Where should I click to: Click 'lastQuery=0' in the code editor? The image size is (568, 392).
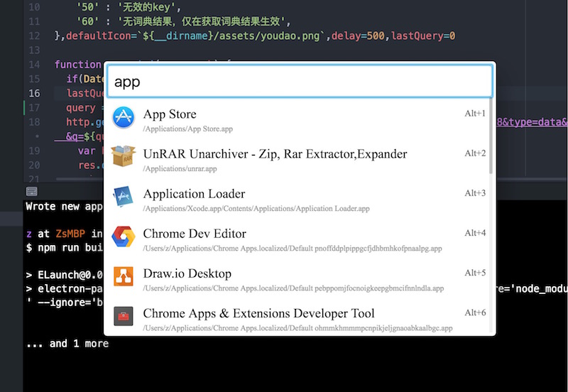423,36
